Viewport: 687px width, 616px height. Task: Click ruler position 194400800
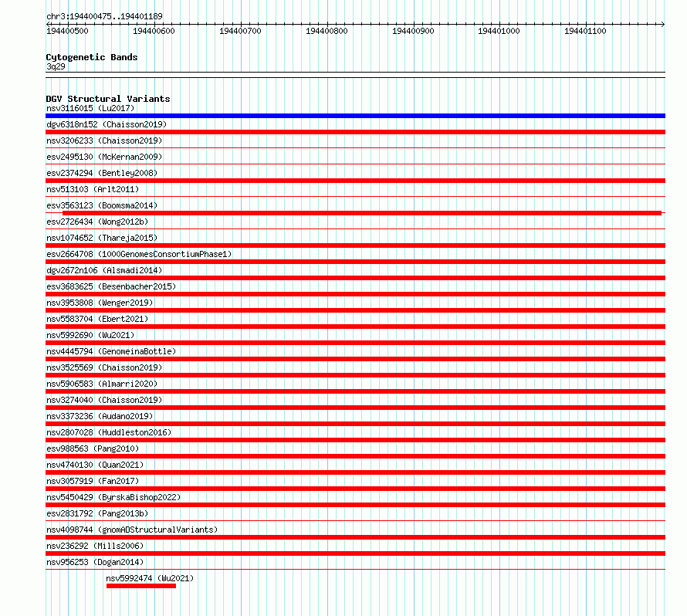tap(327, 31)
